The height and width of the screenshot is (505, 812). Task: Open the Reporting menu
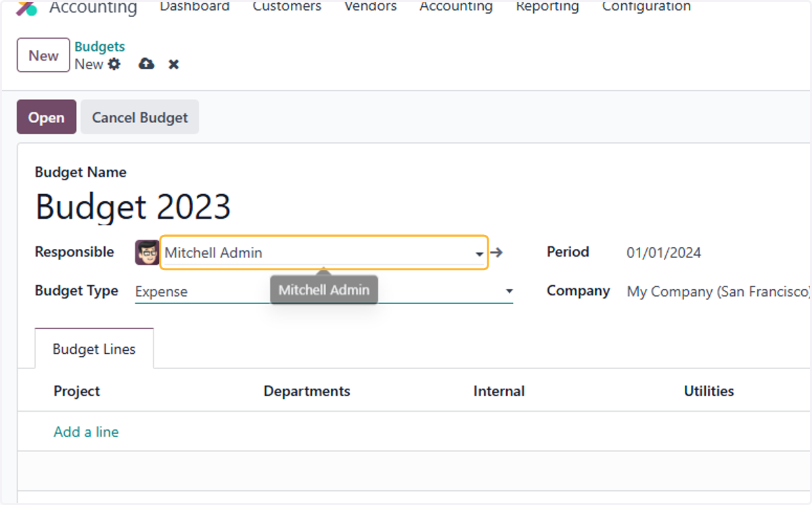[547, 7]
